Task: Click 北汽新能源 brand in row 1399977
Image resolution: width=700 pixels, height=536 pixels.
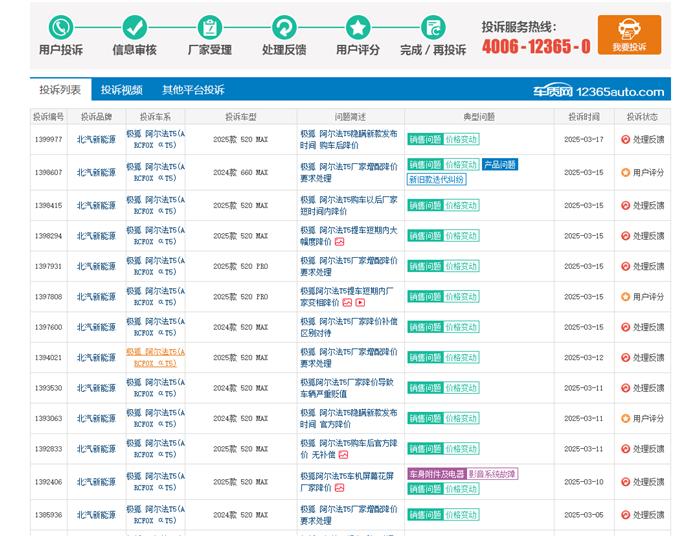Action: (x=96, y=139)
